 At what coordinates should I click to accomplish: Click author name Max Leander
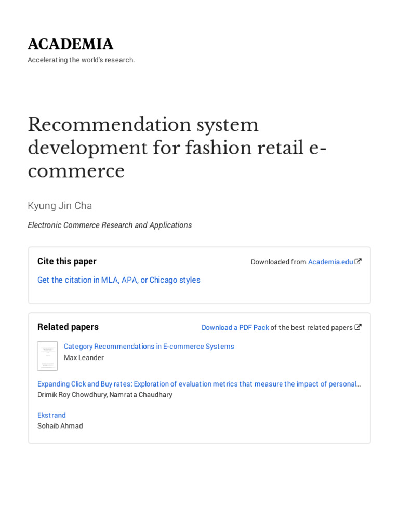(84, 357)
